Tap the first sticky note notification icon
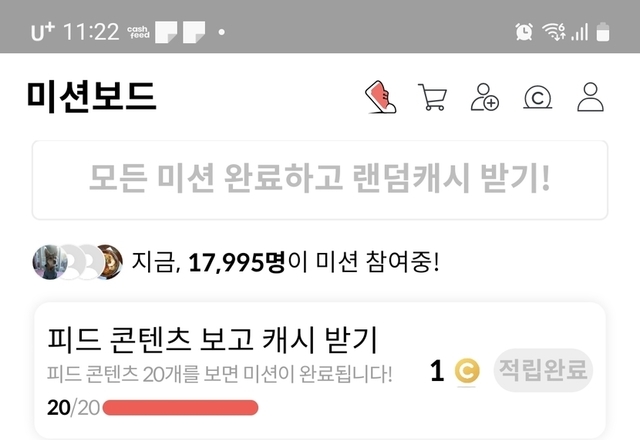Image resolution: width=640 pixels, height=440 pixels. 166,32
